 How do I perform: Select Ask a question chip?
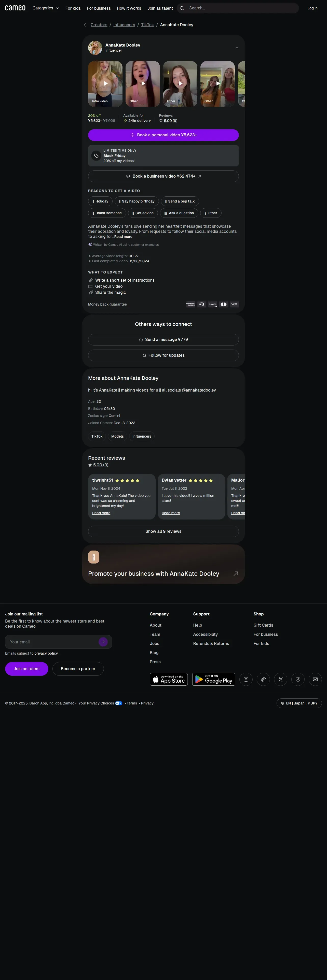tap(179, 213)
